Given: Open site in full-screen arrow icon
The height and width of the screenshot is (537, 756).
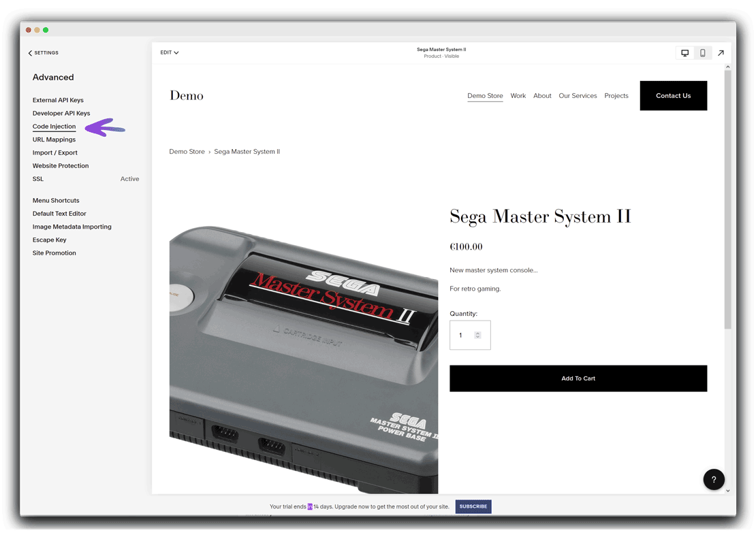Looking at the screenshot, I should pyautogui.click(x=721, y=53).
